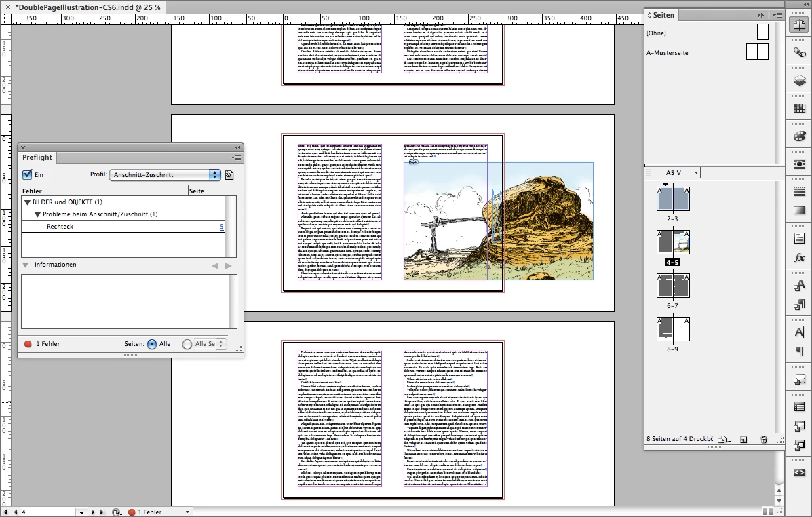Click the trash icon to delete selected pages
Screen dimensions: 812x517
coord(763,440)
